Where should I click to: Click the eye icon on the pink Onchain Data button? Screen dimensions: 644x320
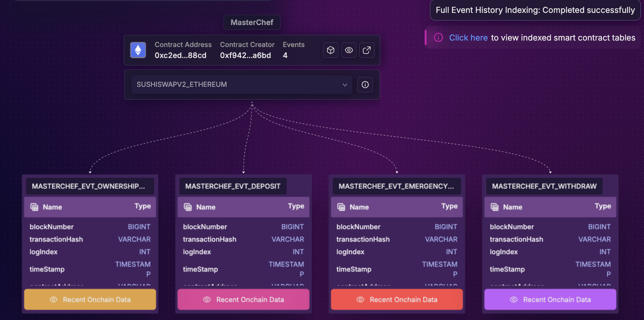(207, 300)
